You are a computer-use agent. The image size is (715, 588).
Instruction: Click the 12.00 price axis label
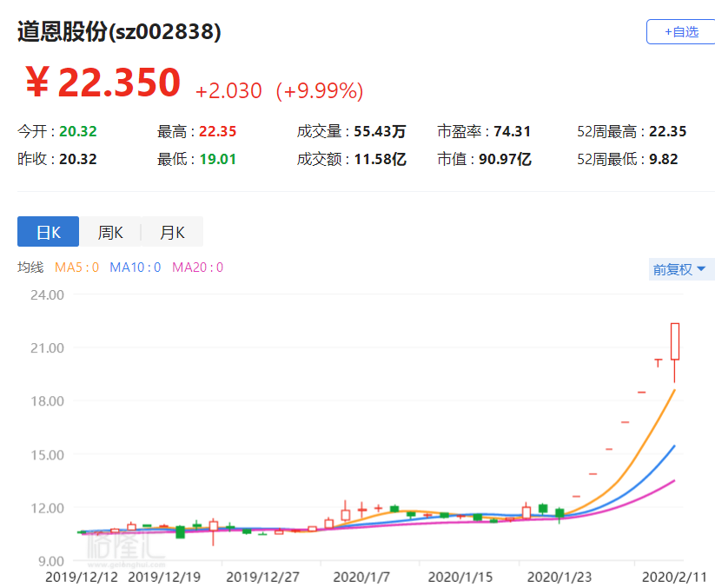[x=47, y=508]
